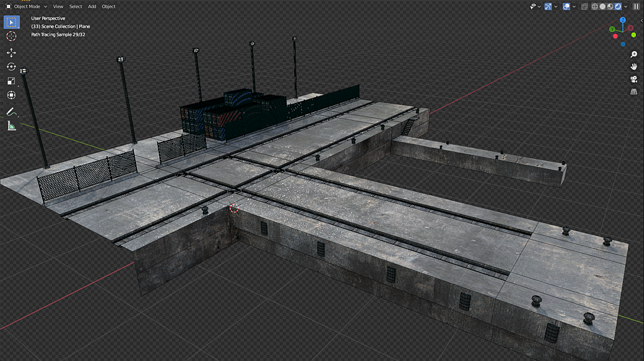This screenshot has width=644, height=361.
Task: Activate the 3D Cursor tool
Action: [x=11, y=36]
